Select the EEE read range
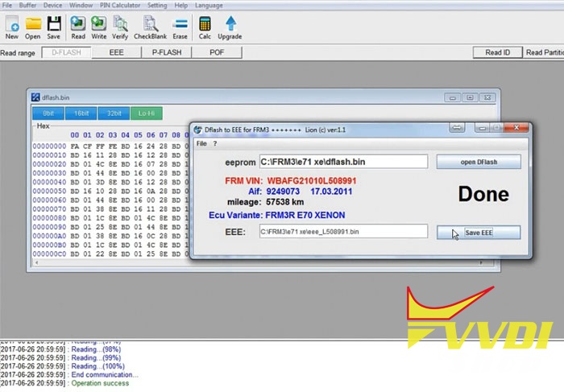 click(117, 52)
